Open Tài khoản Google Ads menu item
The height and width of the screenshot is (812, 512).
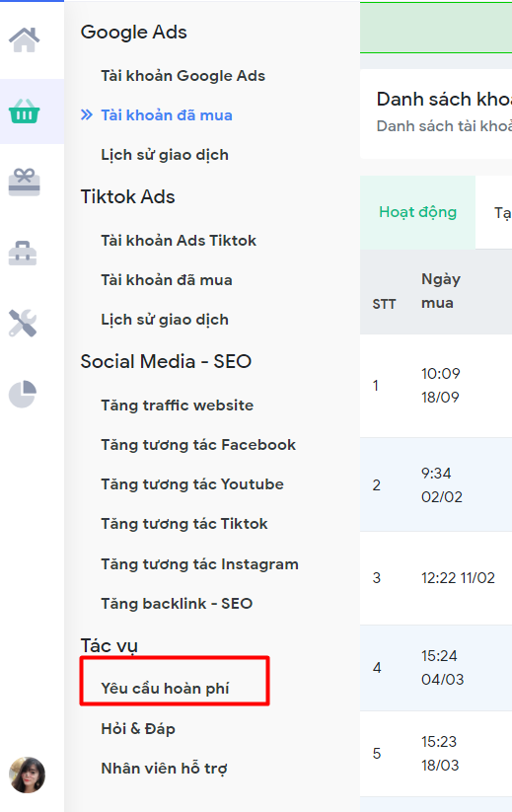tap(183, 76)
